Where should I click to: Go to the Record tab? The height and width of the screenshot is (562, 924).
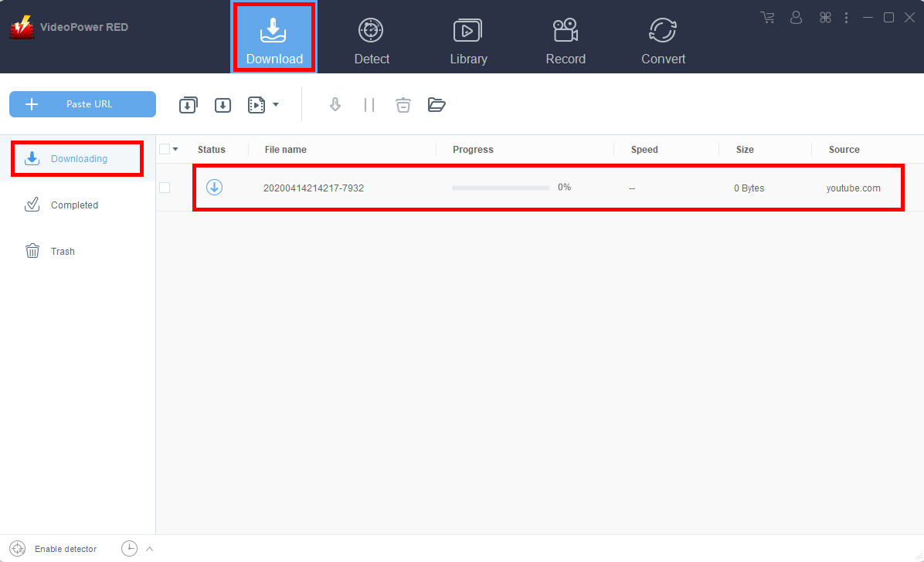click(566, 41)
